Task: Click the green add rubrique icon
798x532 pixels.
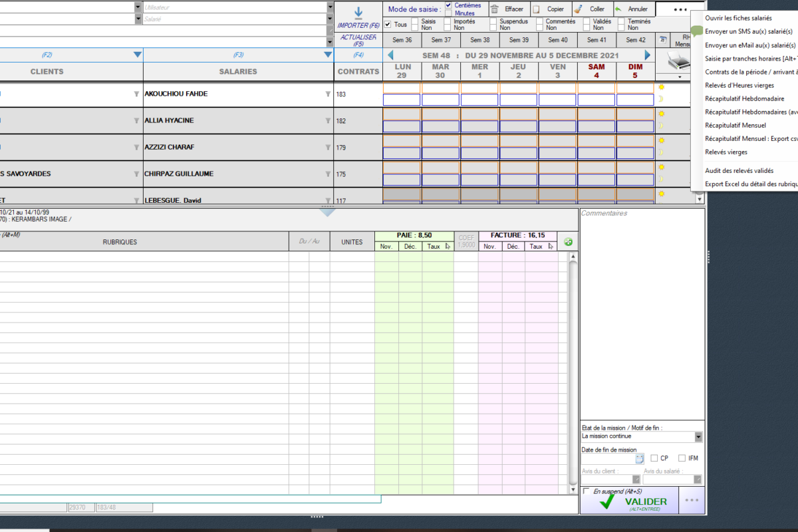Action: pos(568,242)
